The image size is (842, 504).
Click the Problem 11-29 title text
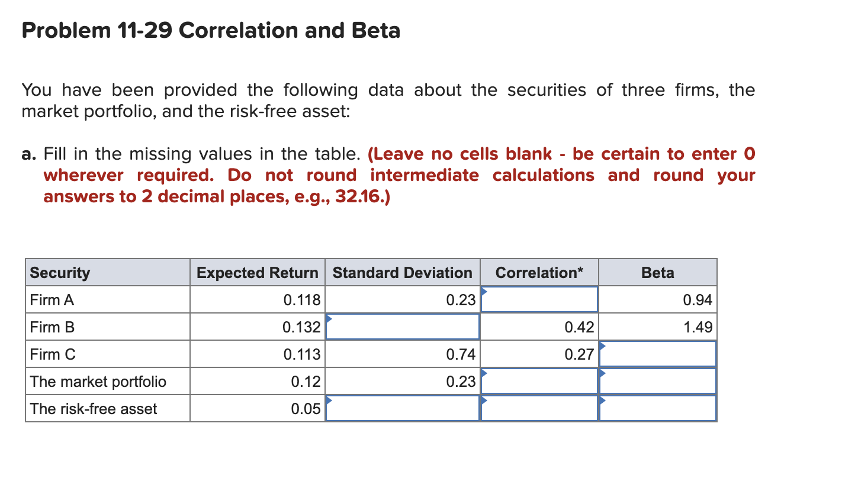pos(210,31)
